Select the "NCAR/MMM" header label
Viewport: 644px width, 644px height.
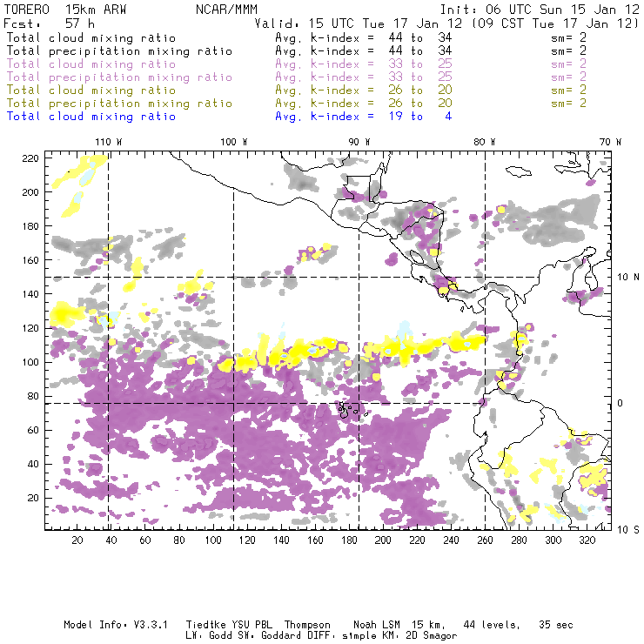[x=226, y=10]
